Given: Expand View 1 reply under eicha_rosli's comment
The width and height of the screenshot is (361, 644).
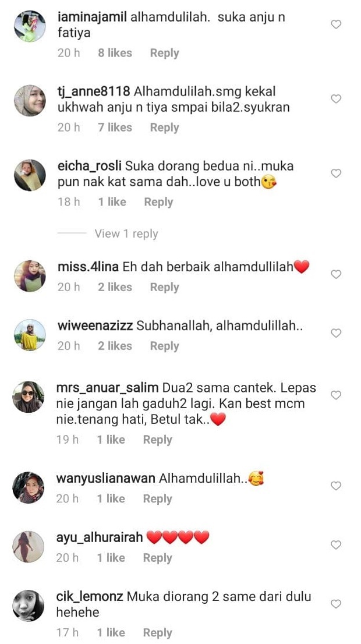Looking at the screenshot, I should [126, 233].
